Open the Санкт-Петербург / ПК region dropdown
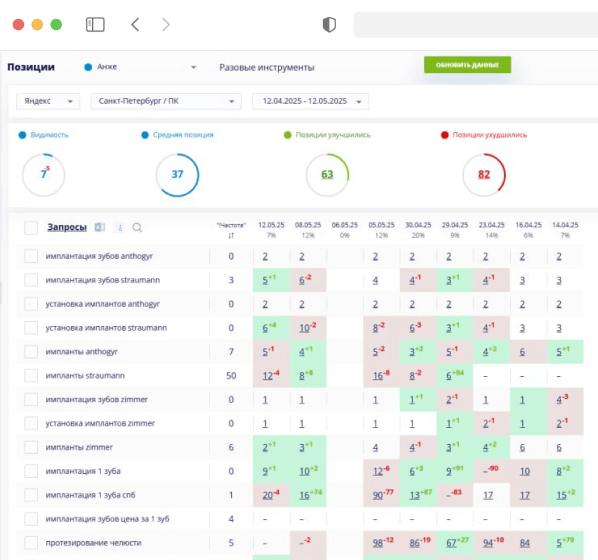 [166, 101]
